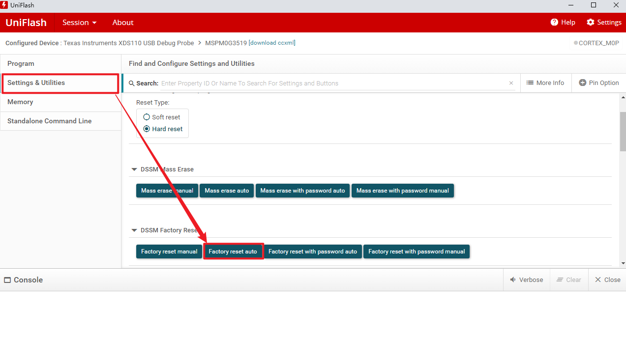Clear the search field using X icon
The width and height of the screenshot is (626, 364).
511,83
